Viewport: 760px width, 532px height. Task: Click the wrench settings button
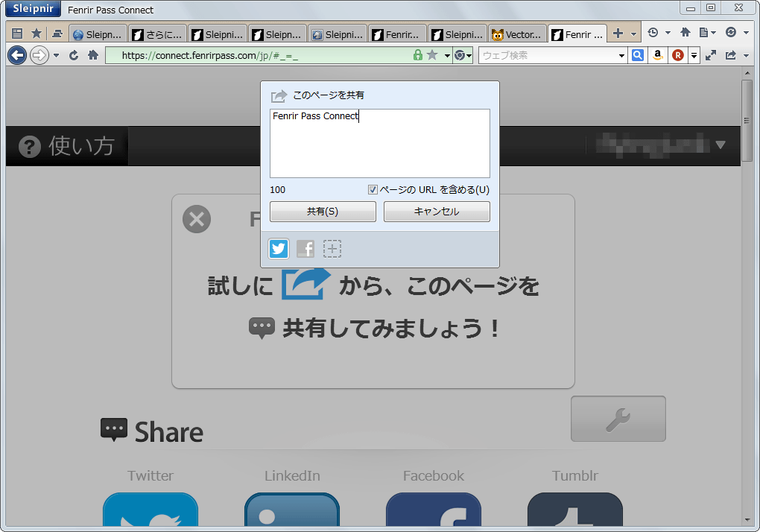618,419
